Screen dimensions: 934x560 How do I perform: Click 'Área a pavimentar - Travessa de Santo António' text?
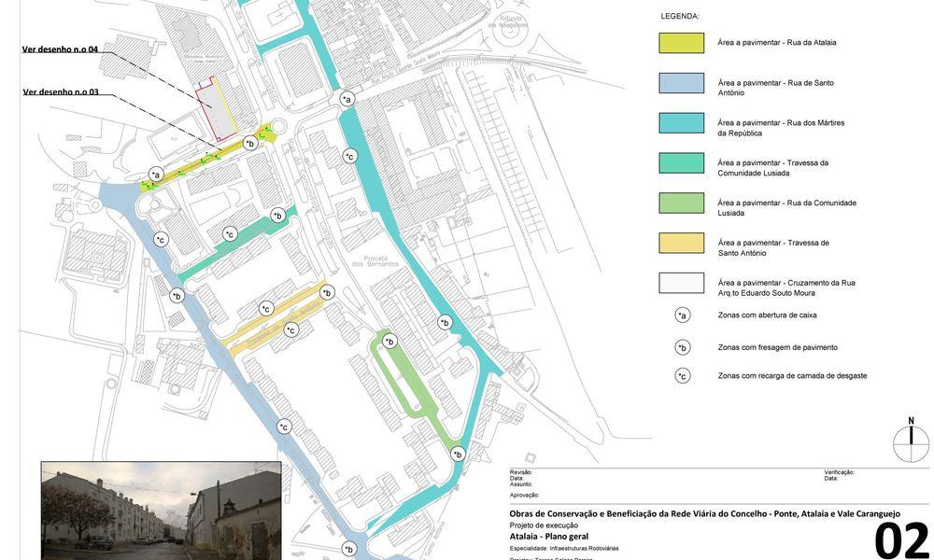[x=773, y=247]
